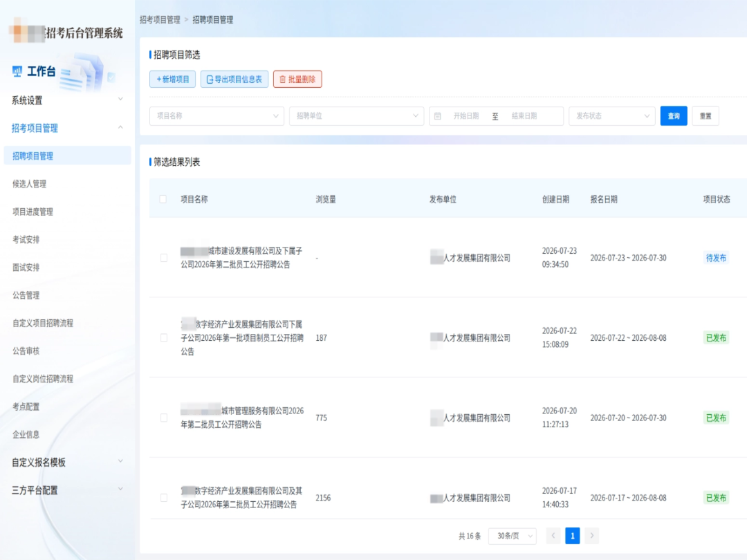Expand the 三方平台配置 menu chevron

[x=120, y=489]
